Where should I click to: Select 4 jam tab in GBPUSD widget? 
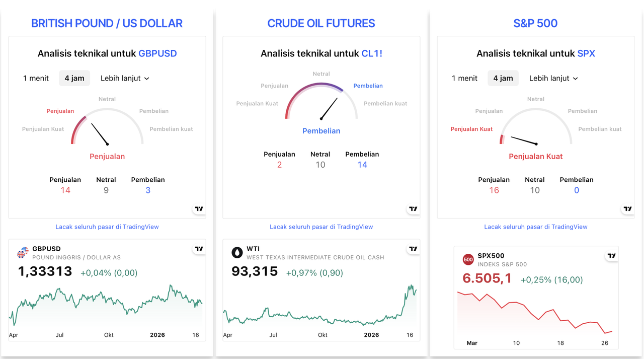pos(74,78)
